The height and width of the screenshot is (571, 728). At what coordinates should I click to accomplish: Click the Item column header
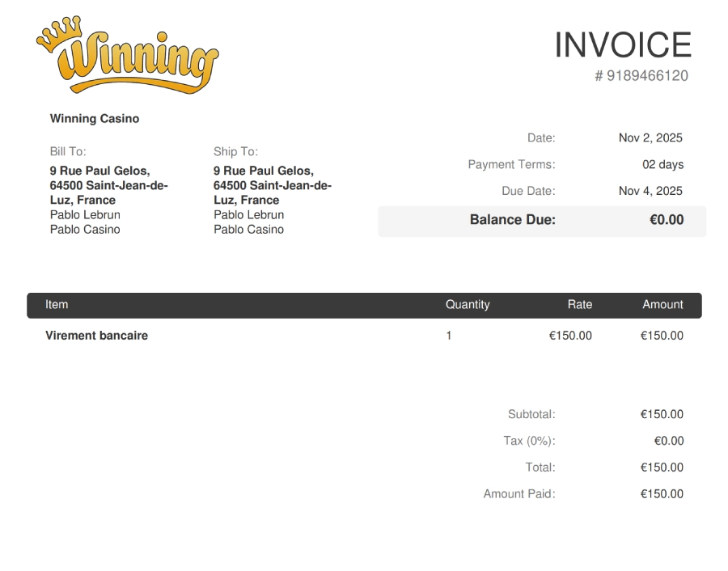click(x=57, y=305)
